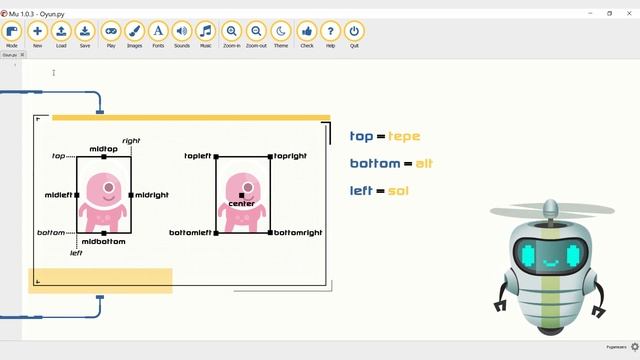Close the Oyun.py tab

tap(22, 54)
